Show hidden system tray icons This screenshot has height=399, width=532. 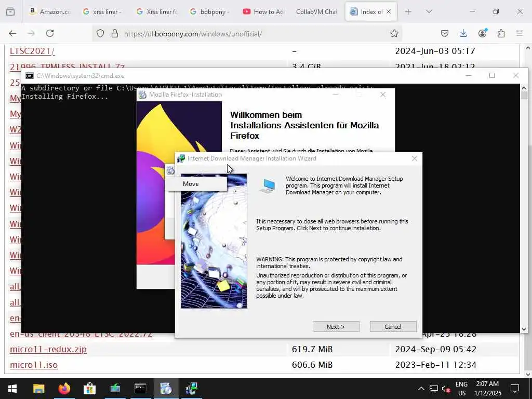click(421, 389)
